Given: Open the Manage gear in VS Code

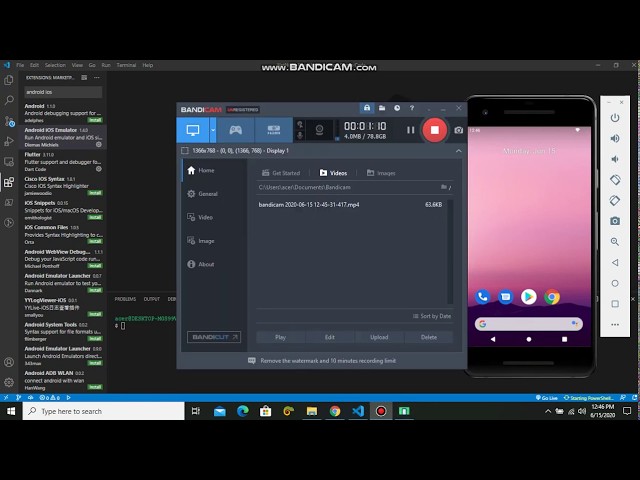Looking at the screenshot, I should coord(9,382).
